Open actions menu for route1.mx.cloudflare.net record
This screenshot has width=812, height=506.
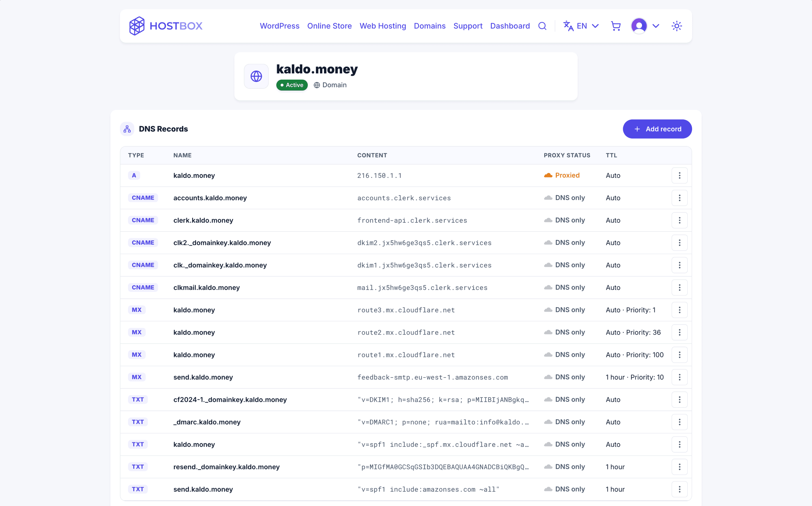(680, 355)
